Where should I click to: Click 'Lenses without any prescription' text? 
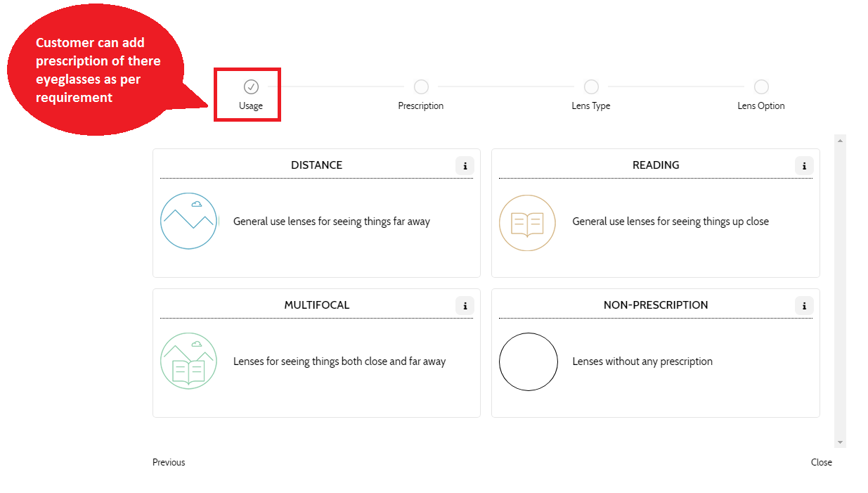tap(642, 361)
